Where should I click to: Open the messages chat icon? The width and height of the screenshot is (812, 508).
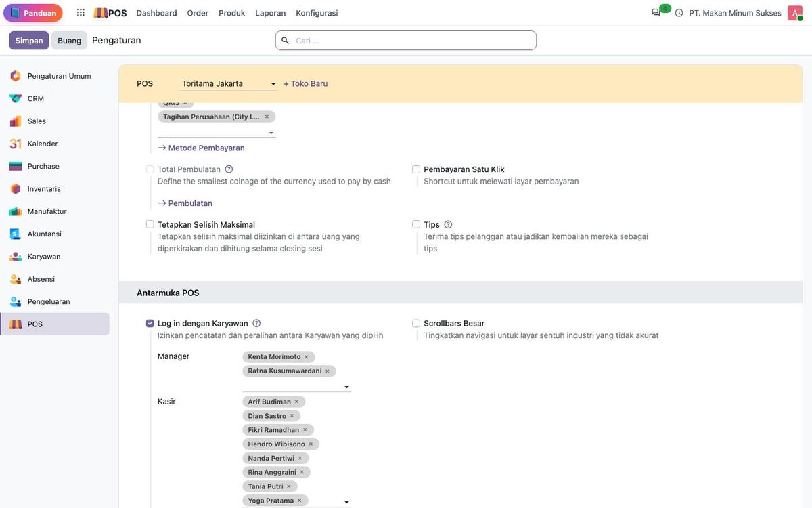click(x=656, y=13)
